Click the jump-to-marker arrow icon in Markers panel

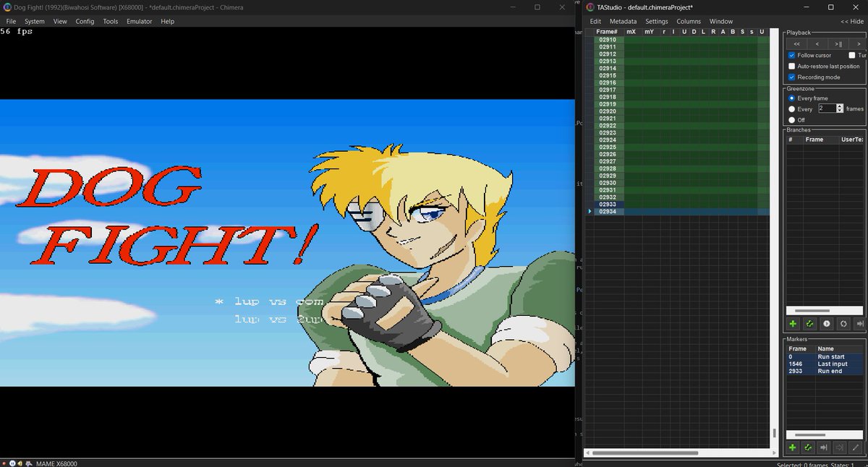coord(823,448)
